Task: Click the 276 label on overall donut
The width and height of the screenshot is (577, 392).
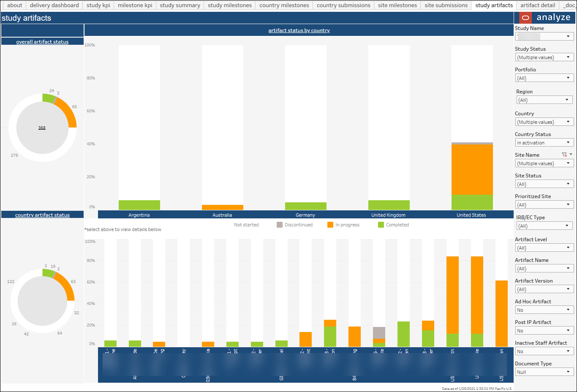Action: [x=14, y=155]
